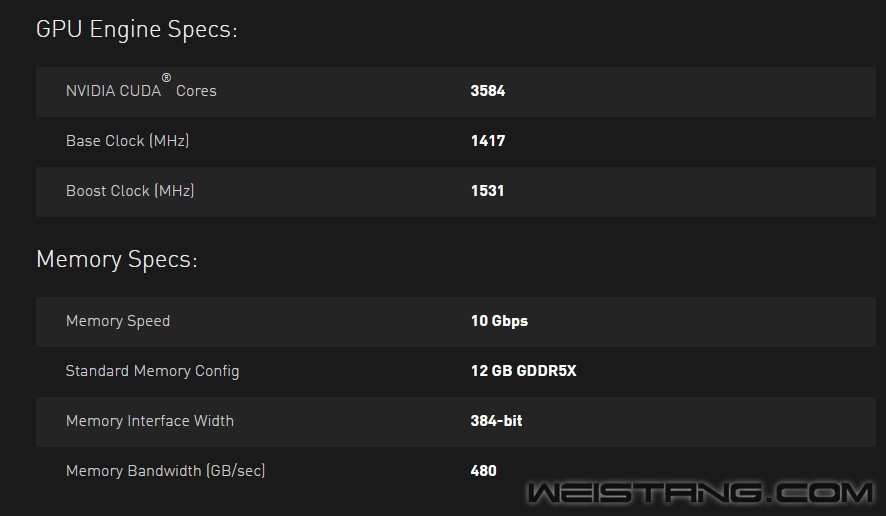Click the 12 GB GDDR5X value
The width and height of the screenshot is (886, 516).
(523, 371)
